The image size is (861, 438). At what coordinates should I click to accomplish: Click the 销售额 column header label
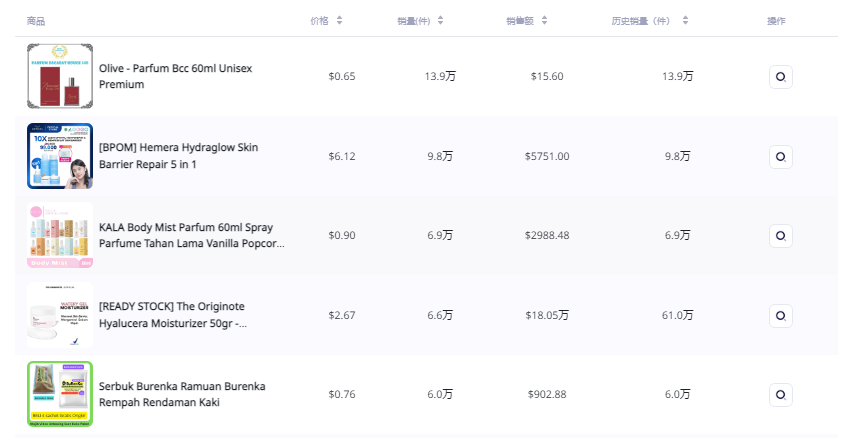pyautogui.click(x=520, y=21)
